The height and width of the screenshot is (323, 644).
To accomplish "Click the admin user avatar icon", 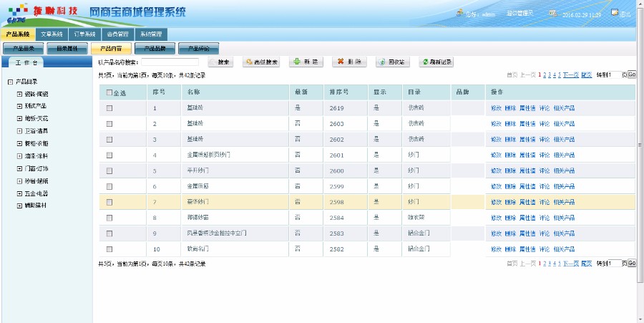I will (460, 13).
